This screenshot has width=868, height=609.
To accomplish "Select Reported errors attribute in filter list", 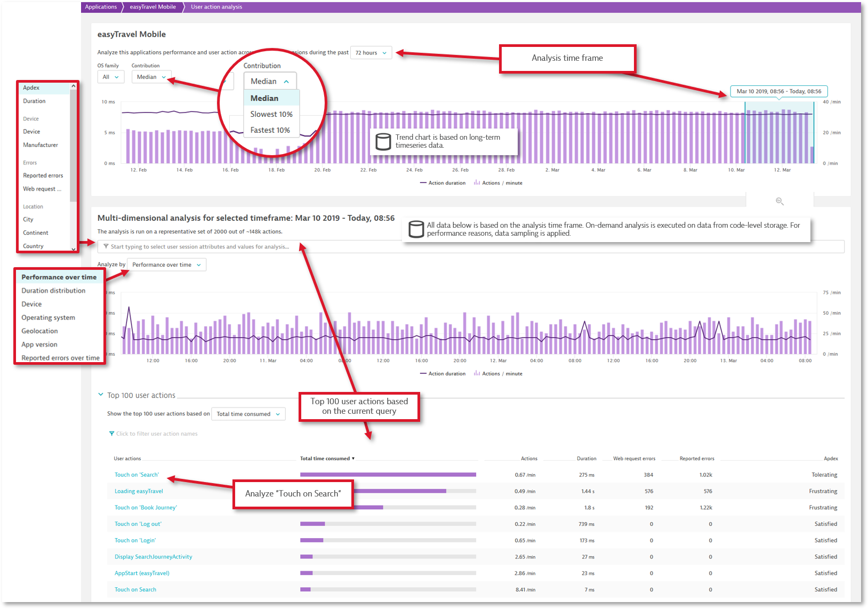I will point(43,175).
